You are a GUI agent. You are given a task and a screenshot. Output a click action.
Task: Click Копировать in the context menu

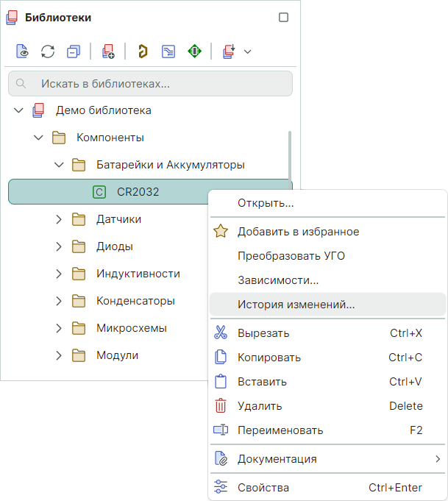pyautogui.click(x=269, y=358)
